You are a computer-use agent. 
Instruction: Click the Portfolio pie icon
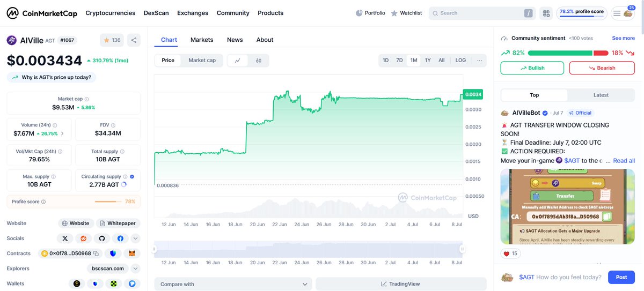point(359,13)
